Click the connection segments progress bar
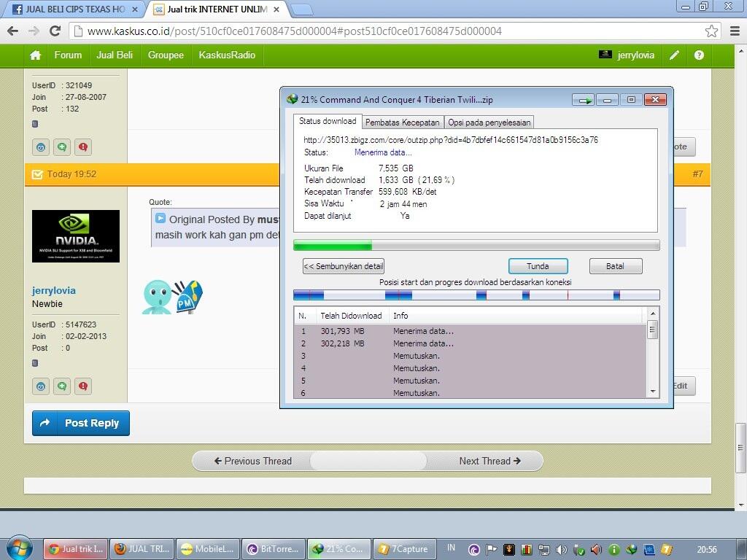The width and height of the screenshot is (747, 560). click(x=476, y=295)
